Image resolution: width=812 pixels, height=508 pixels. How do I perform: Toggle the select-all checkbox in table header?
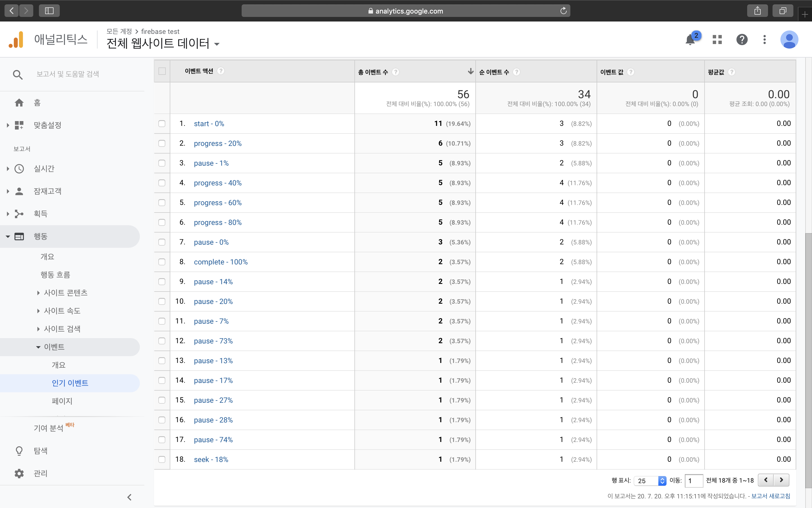coord(162,71)
